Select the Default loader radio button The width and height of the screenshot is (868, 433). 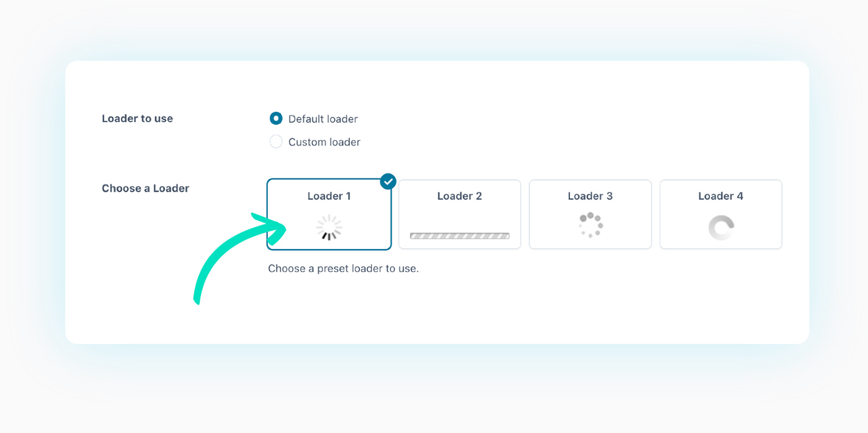pos(276,119)
